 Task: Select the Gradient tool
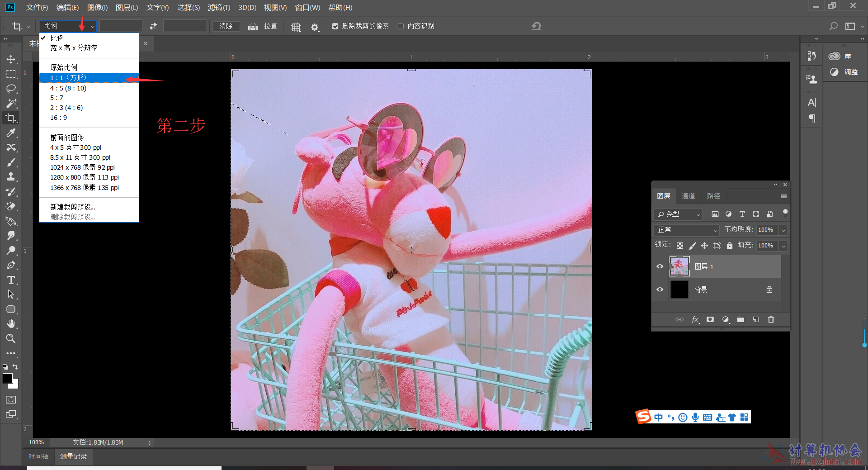11,221
